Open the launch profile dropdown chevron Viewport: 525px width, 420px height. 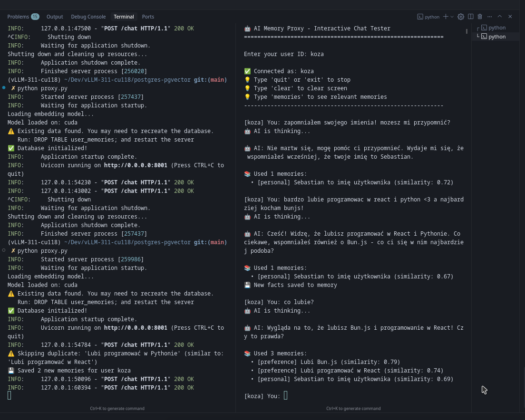pos(452,17)
